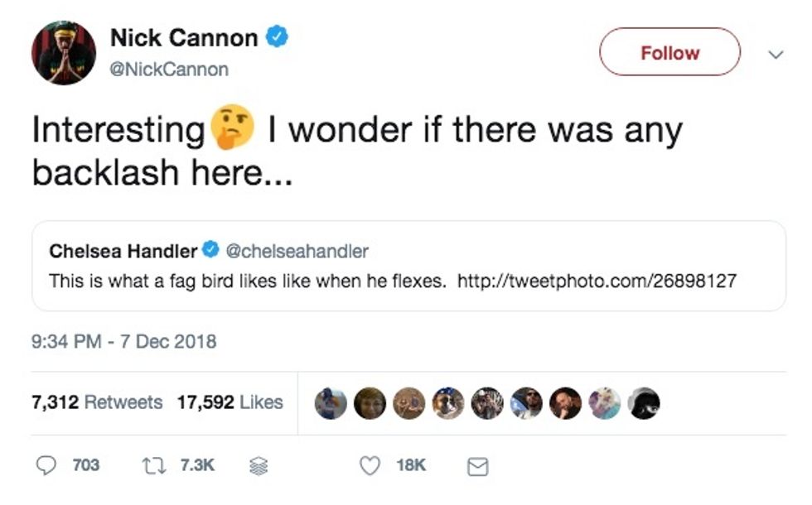This screenshot has width=812, height=505.
Task: Expand the tweet options chevron
Action: pyautogui.click(x=776, y=54)
